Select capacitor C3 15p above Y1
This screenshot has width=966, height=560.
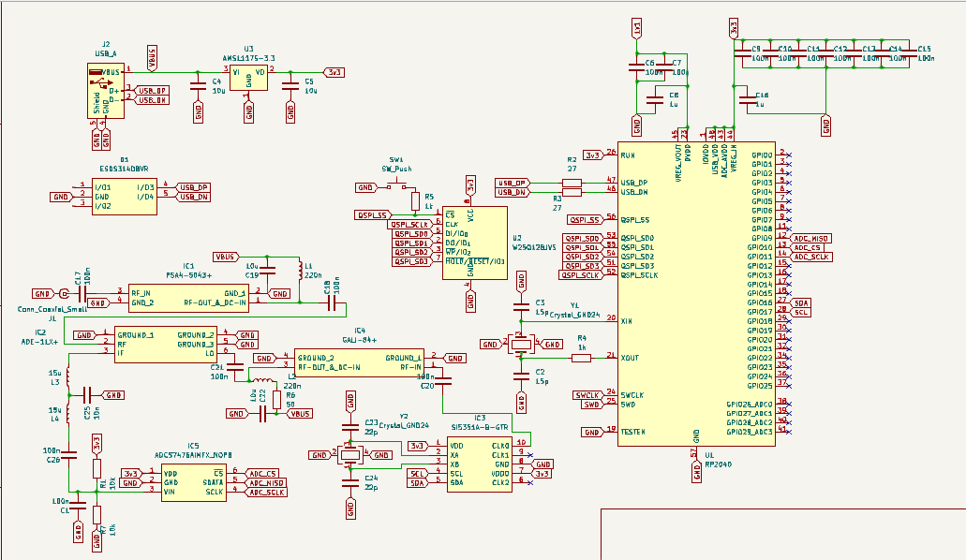pos(521,305)
